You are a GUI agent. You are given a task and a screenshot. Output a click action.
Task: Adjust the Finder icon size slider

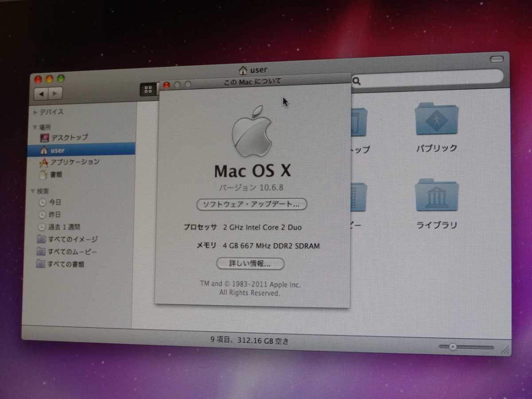point(453,347)
